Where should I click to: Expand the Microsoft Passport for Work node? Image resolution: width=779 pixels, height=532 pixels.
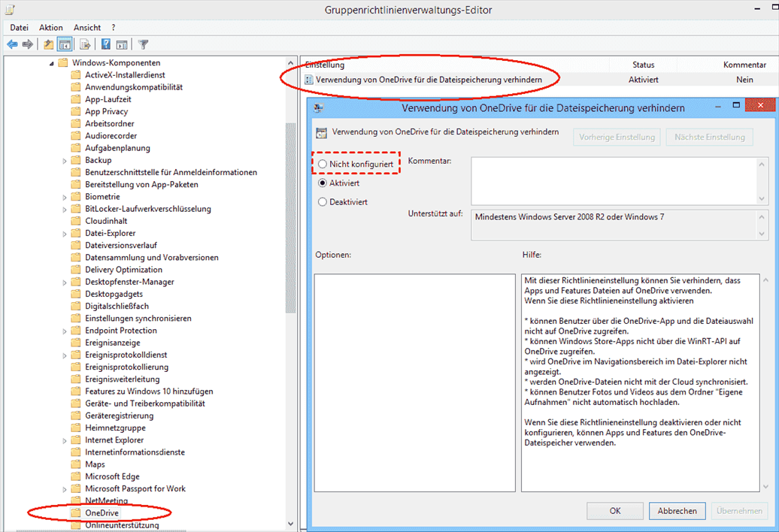64,489
